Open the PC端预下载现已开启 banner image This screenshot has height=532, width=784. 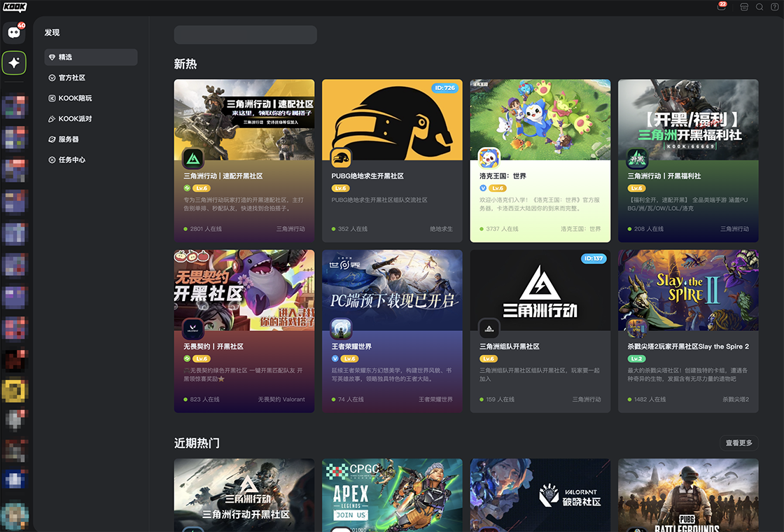point(392,290)
